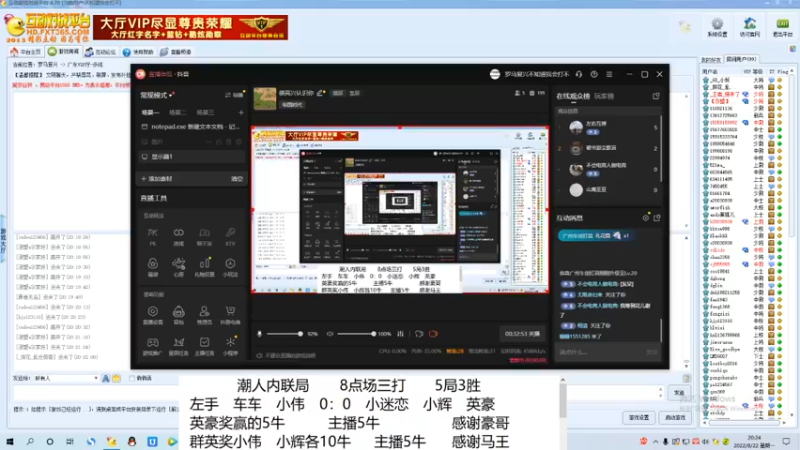This screenshot has height=450, width=800.
Task: Click the font color A icon in chat
Action: point(106,378)
